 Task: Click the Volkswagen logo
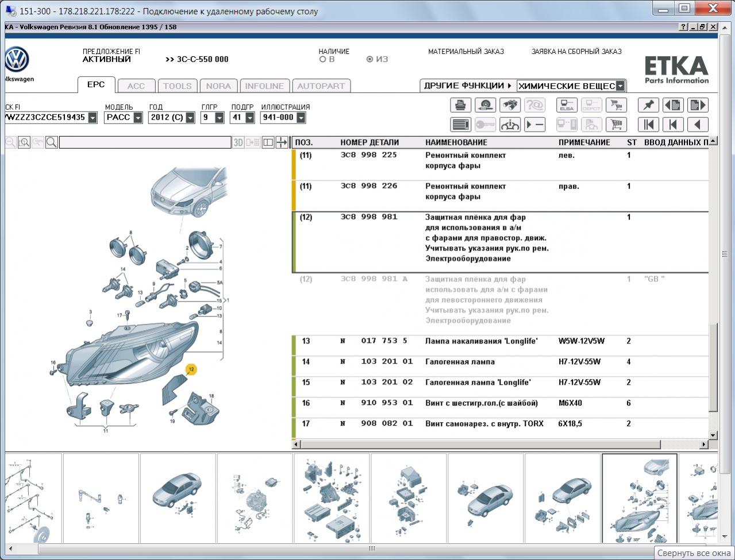pos(17,60)
